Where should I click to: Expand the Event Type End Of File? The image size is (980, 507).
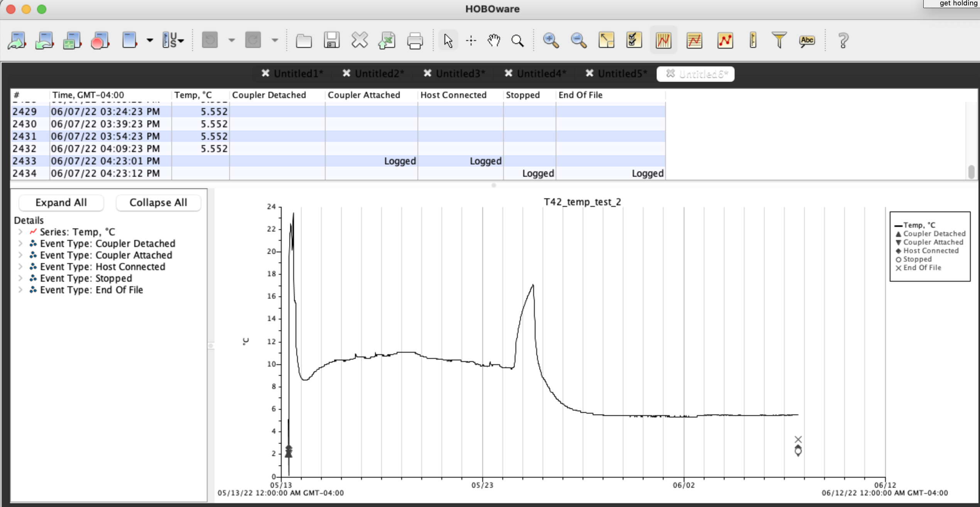coord(18,290)
